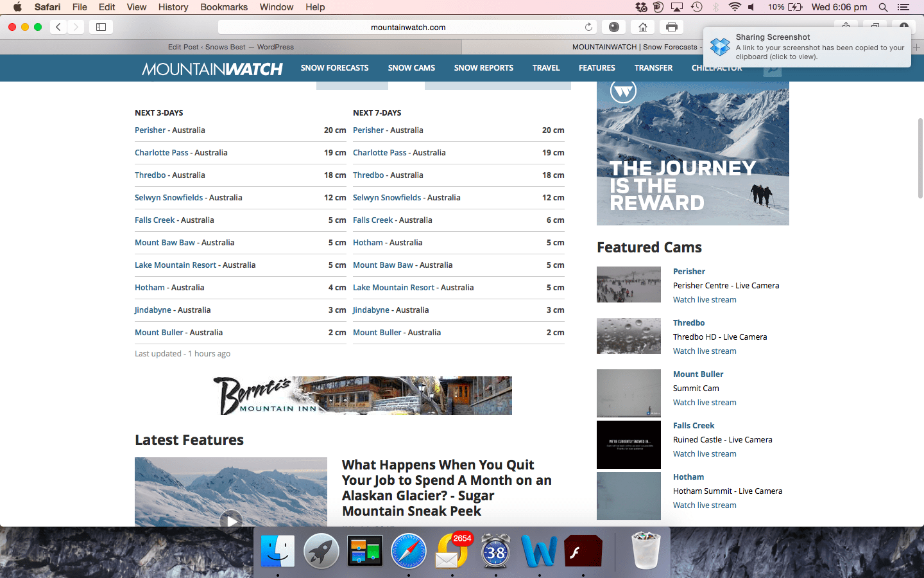
Task: Open the Falls Creek featured cam title
Action: point(694,425)
